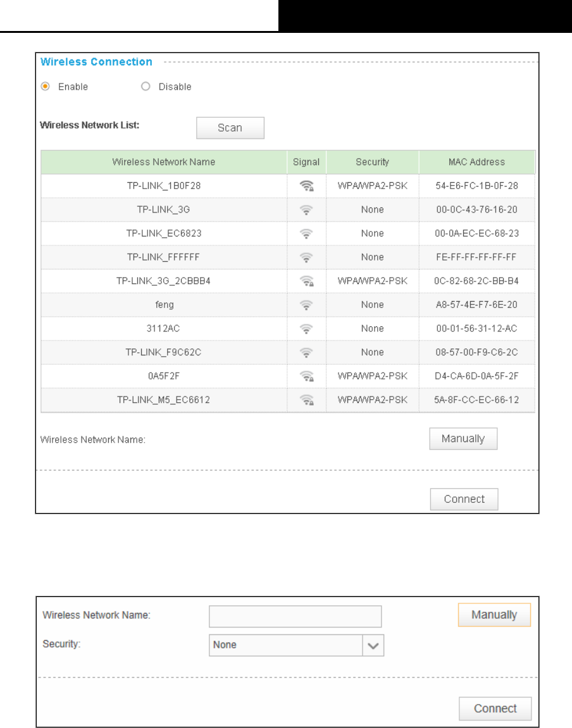Click Connect in the lower panel
Screen dimensions: 572x728
[x=495, y=708]
